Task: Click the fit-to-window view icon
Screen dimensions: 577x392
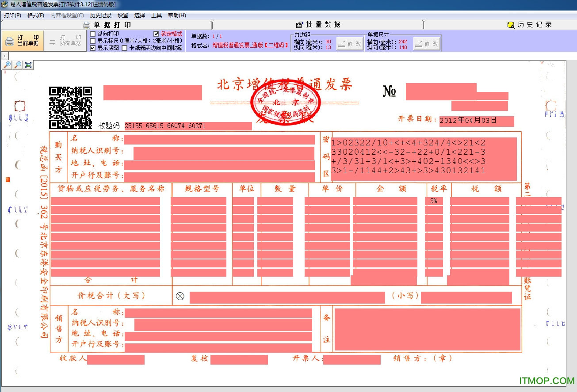Action: [x=28, y=65]
